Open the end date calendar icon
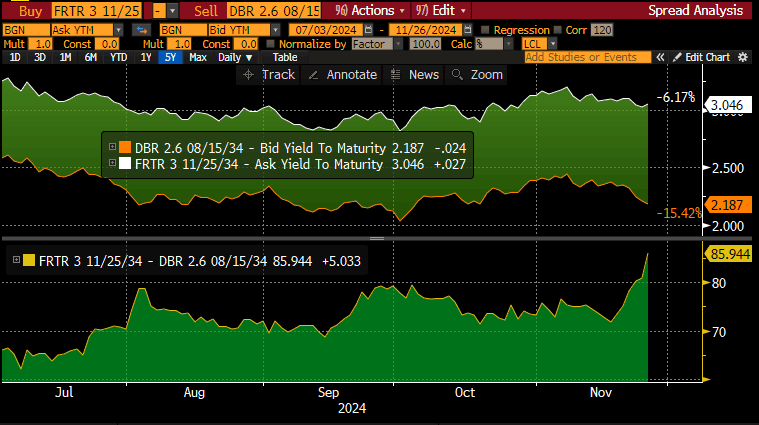The height and width of the screenshot is (425, 759). click(x=467, y=30)
